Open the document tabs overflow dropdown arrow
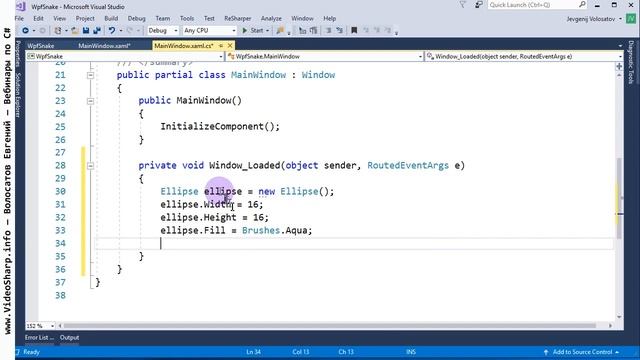 [620, 46]
